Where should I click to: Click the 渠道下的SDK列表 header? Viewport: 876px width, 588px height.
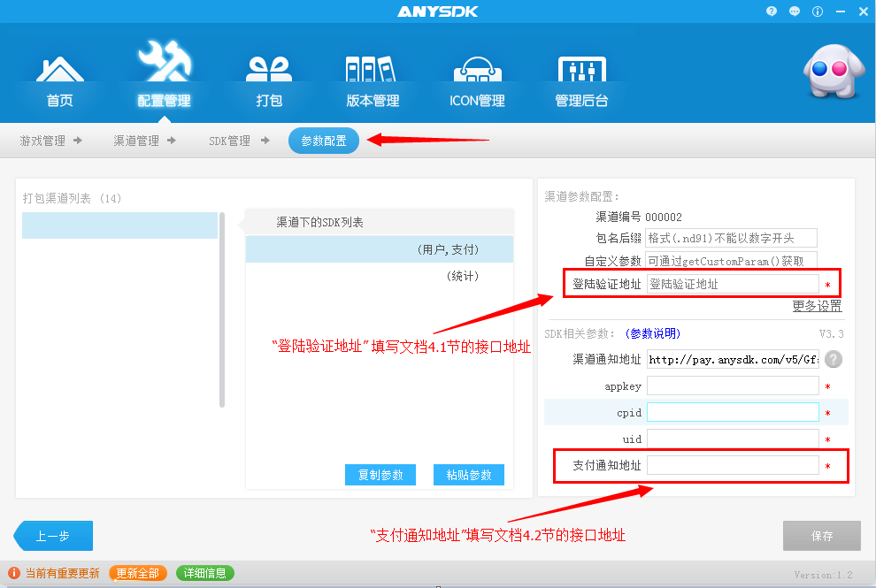point(319,222)
